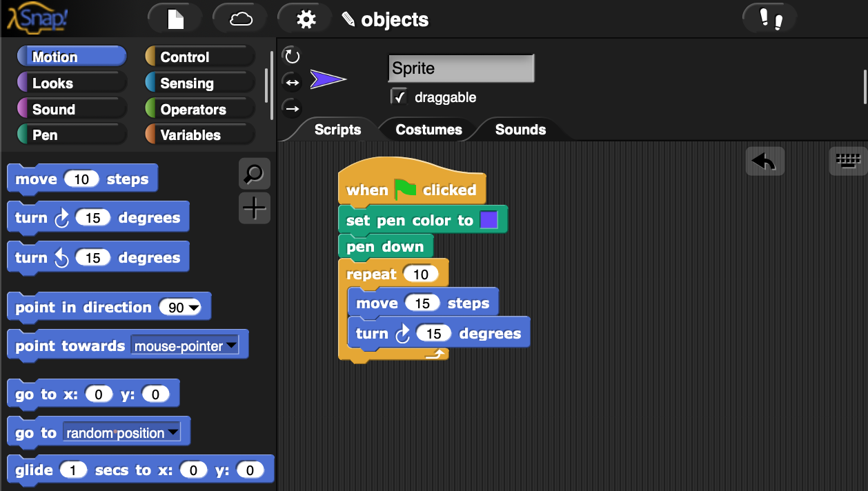Expand the point towards mouse-pointer dropdown
Image resolution: width=868 pixels, height=491 pixels.
tap(231, 346)
